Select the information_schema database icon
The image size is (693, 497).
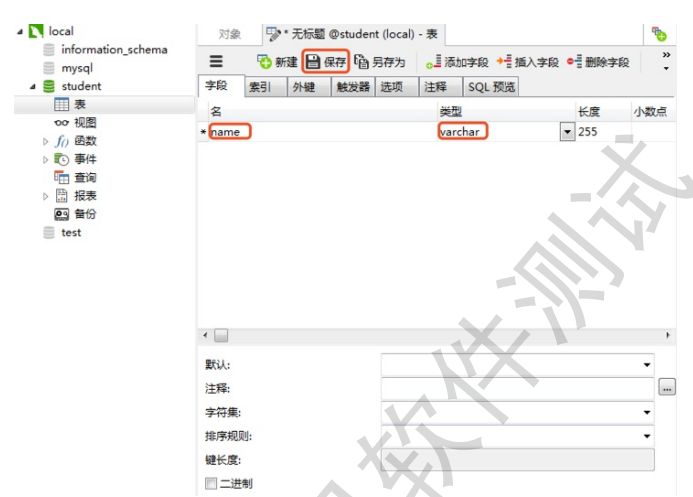point(49,49)
